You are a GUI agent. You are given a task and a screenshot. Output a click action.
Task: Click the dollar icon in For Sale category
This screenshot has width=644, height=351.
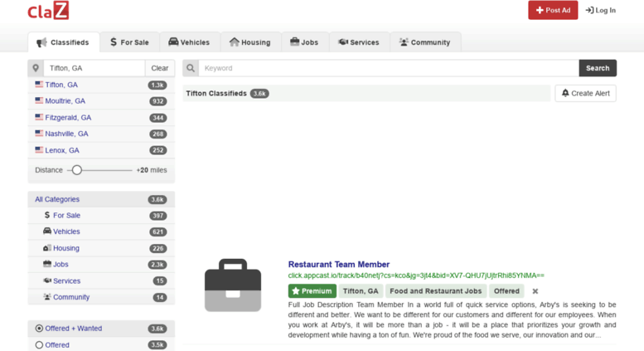[46, 215]
